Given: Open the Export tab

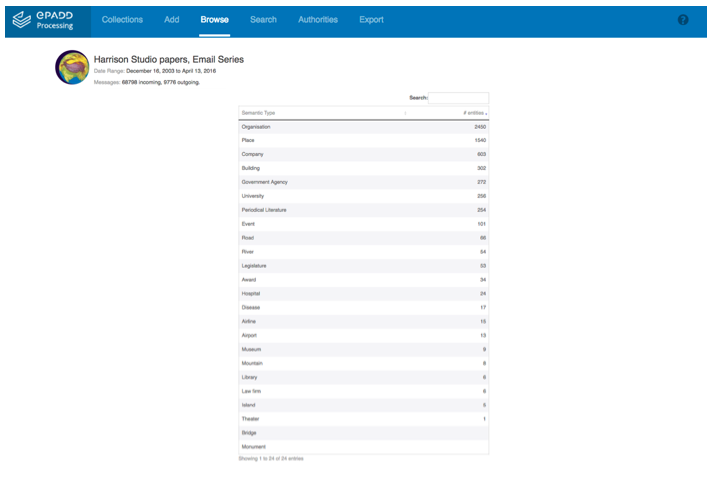Looking at the screenshot, I should point(372,20).
